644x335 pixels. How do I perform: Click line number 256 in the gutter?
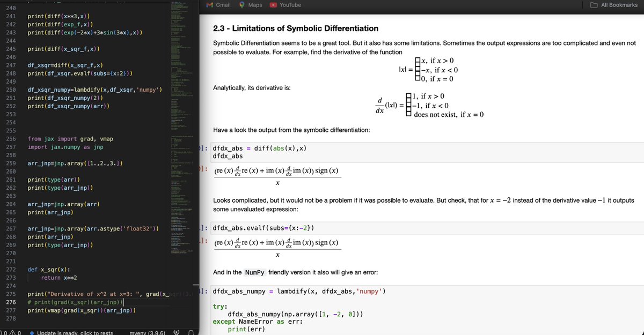pos(10,139)
